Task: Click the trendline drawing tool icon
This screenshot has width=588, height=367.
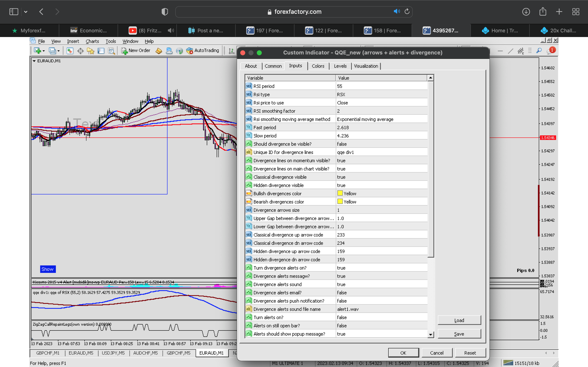Action: coord(511,51)
